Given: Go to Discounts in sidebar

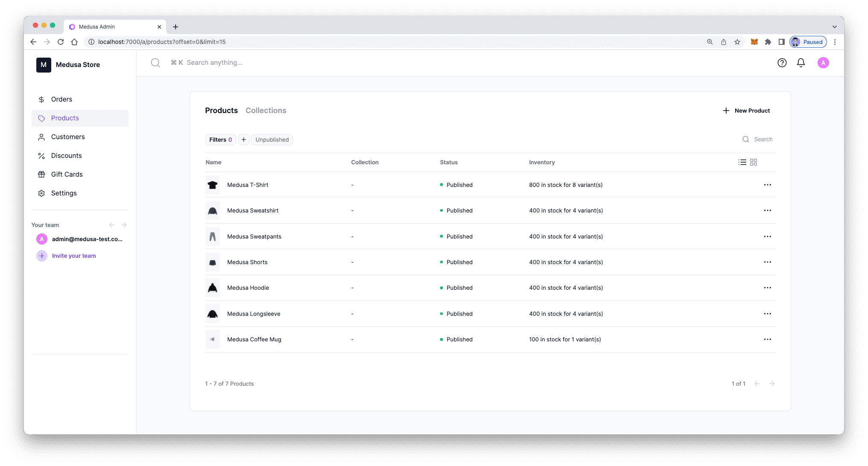Looking at the screenshot, I should pos(66,156).
